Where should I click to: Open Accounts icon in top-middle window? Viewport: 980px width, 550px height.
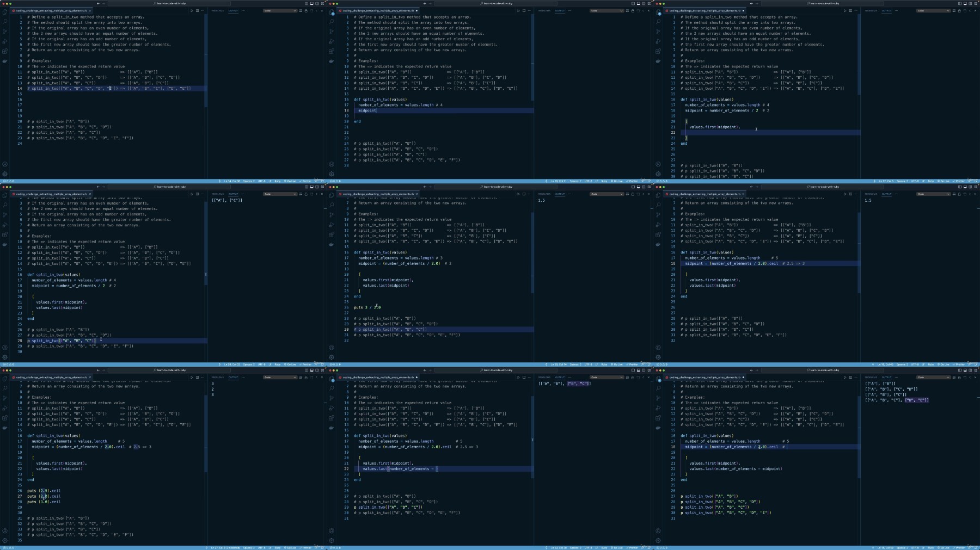(332, 164)
